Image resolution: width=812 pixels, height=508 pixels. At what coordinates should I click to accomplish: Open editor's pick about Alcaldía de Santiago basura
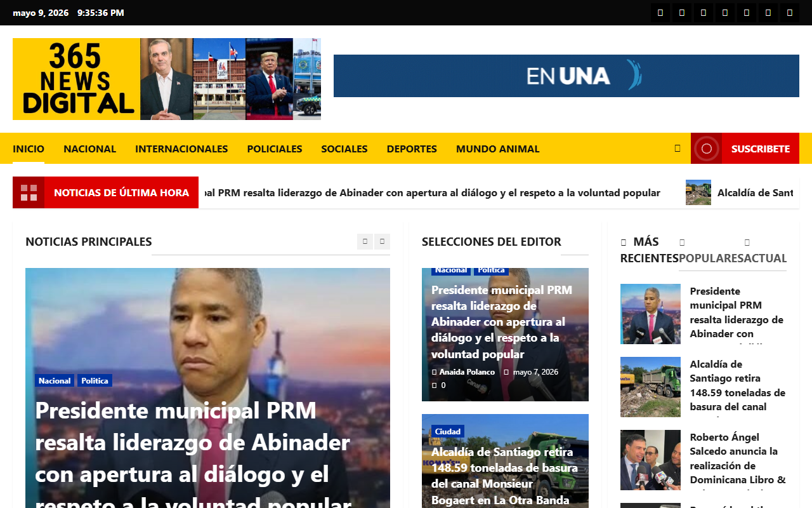coord(505,476)
